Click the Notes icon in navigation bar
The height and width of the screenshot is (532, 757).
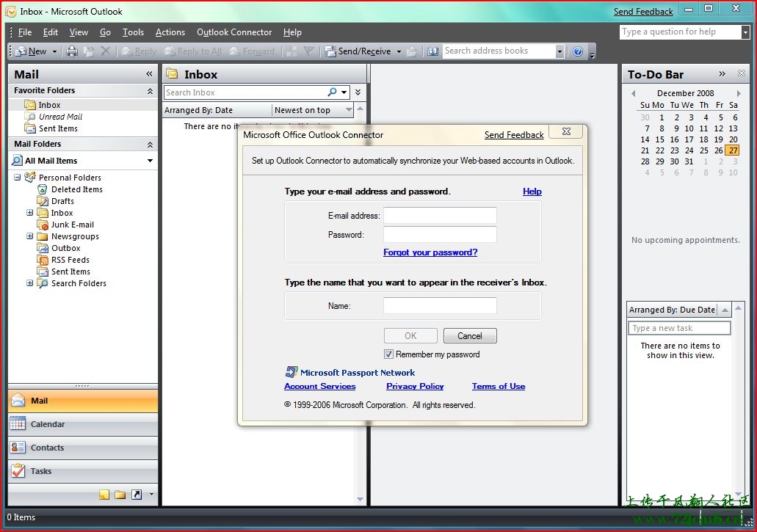pyautogui.click(x=104, y=495)
